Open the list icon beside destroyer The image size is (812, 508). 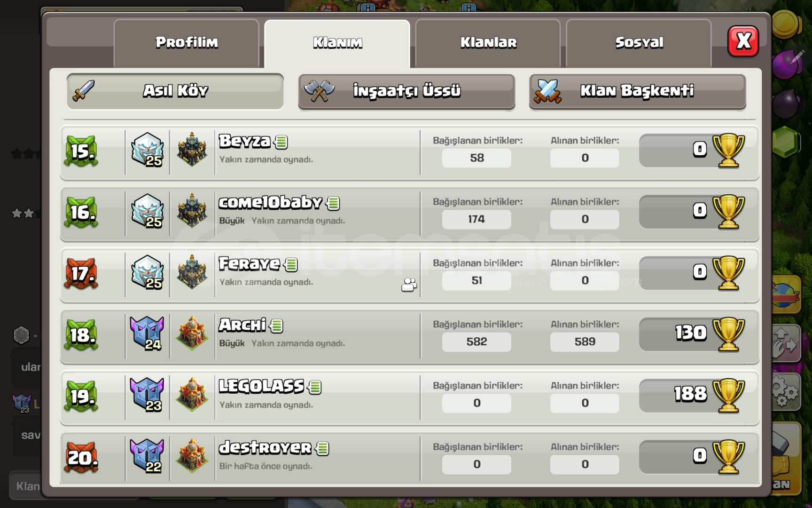[x=322, y=449]
